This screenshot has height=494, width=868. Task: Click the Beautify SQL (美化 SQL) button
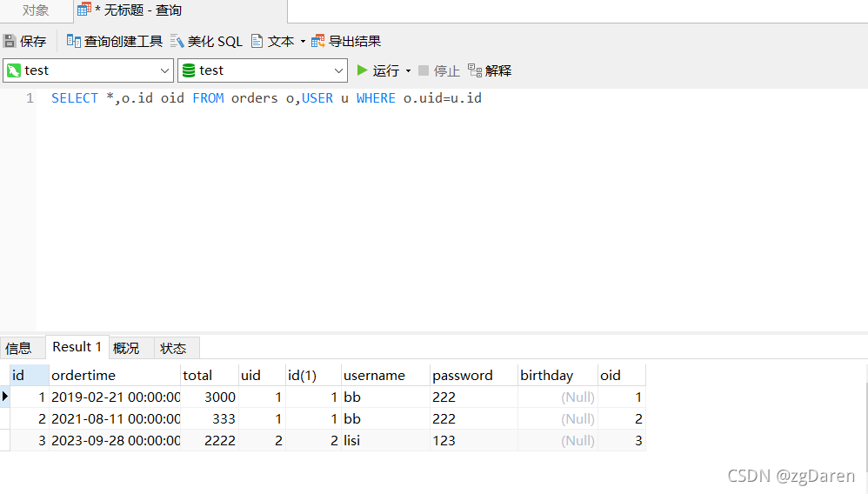tap(206, 41)
